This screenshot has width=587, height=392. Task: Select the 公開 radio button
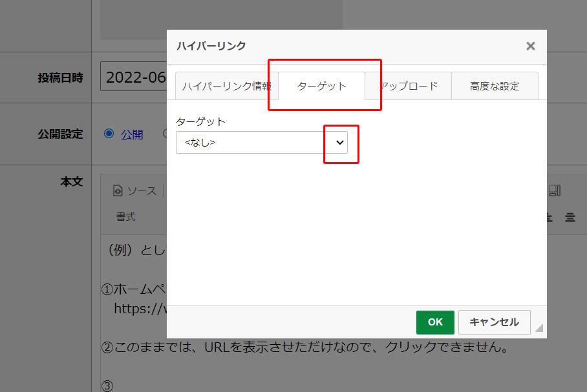109,134
